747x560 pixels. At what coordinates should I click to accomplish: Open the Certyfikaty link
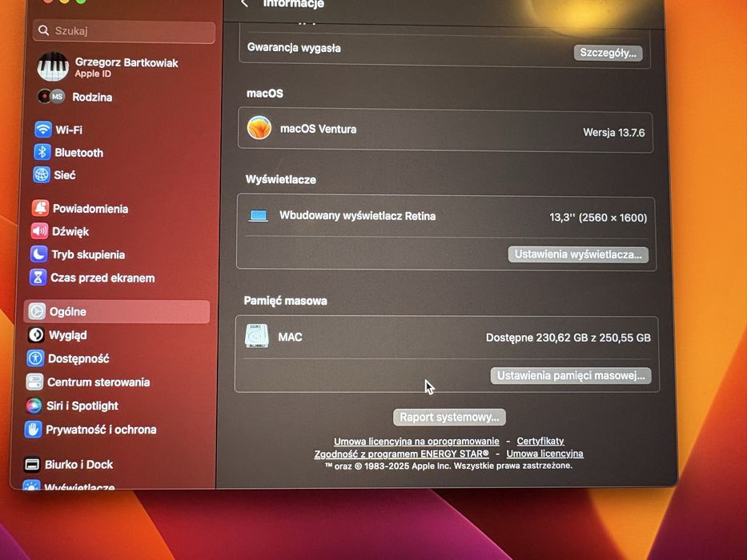point(540,441)
